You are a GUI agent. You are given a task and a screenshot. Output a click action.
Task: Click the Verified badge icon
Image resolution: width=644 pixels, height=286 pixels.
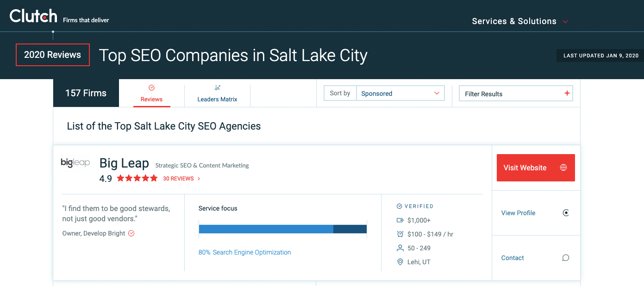point(400,206)
